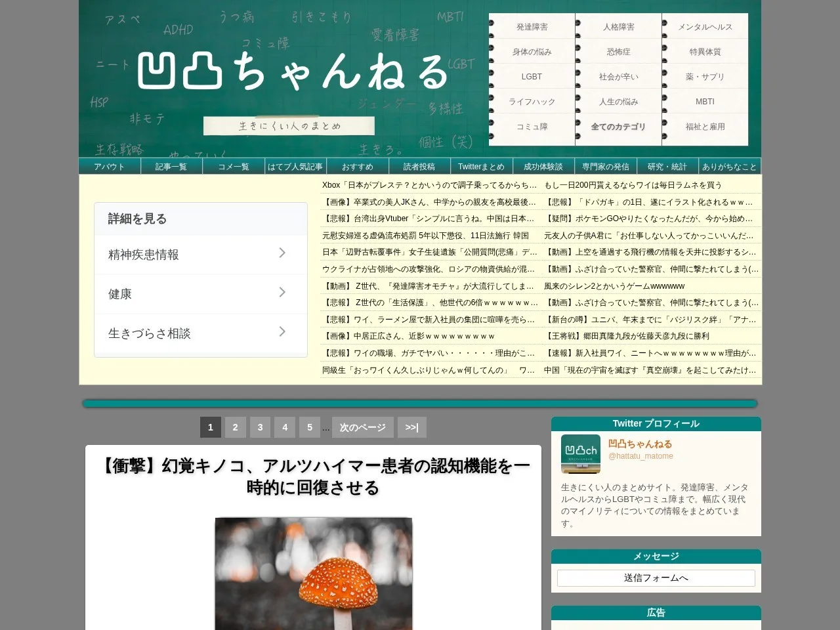Open 記事一覧 menu item
This screenshot has width=840, height=630.
[x=171, y=167]
